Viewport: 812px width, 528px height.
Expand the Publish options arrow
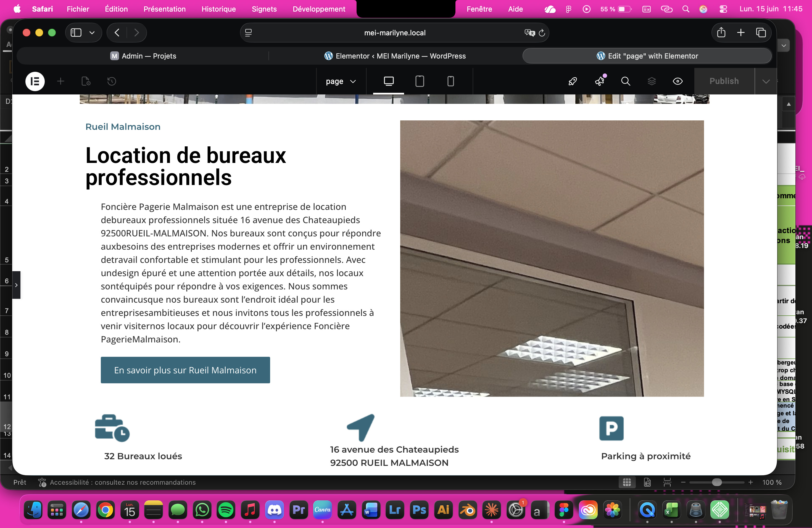click(766, 81)
